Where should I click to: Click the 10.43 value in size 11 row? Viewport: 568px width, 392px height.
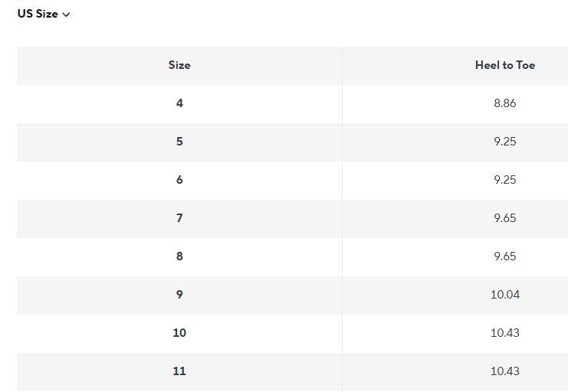(x=504, y=371)
